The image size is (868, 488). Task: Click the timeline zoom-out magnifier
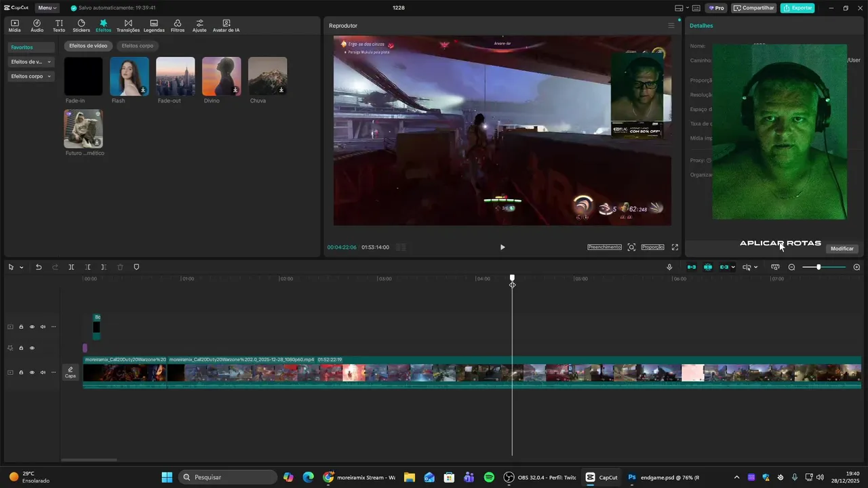[x=791, y=267]
